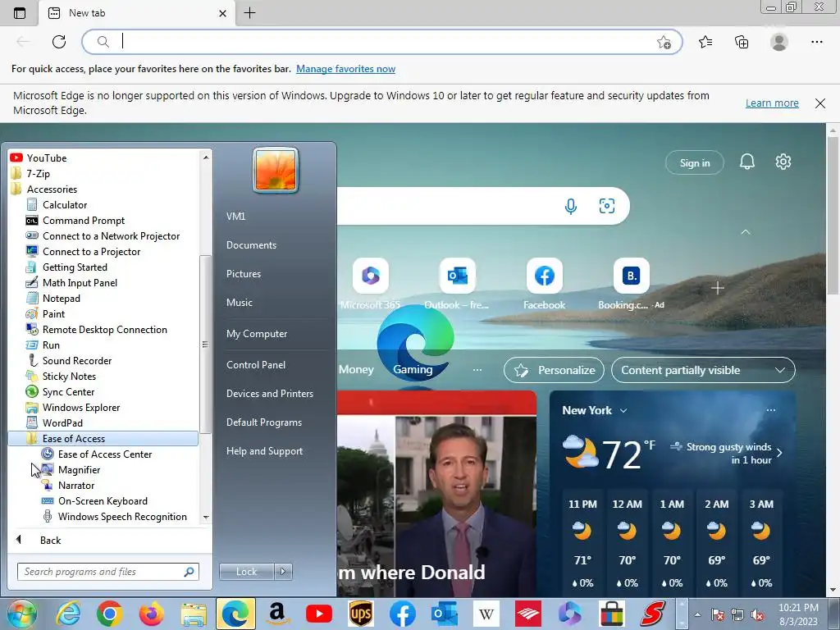Screen dimensions: 840x630
Task: Open Documents in Start menu
Action: [x=251, y=244]
